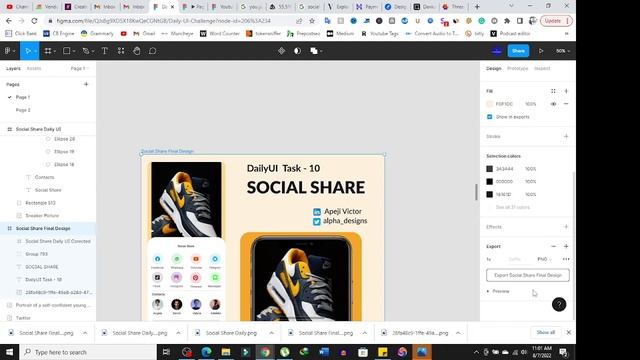This screenshot has width=640, height=360.
Task: Switch to the Layers tab
Action: 13,69
